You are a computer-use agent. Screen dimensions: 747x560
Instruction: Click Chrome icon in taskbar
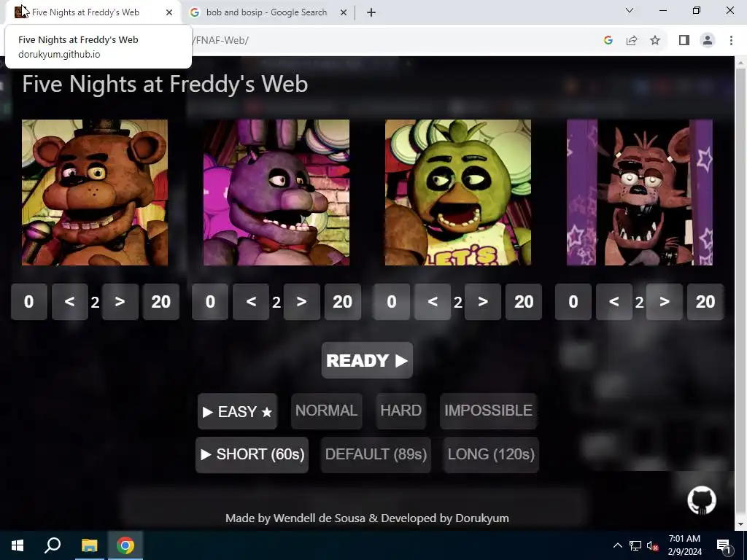click(125, 545)
